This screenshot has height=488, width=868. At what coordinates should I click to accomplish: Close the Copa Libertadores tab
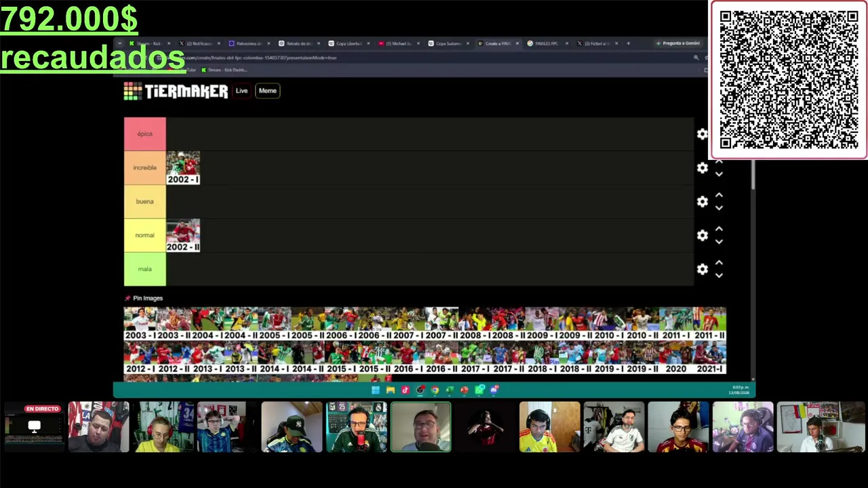pos(368,43)
